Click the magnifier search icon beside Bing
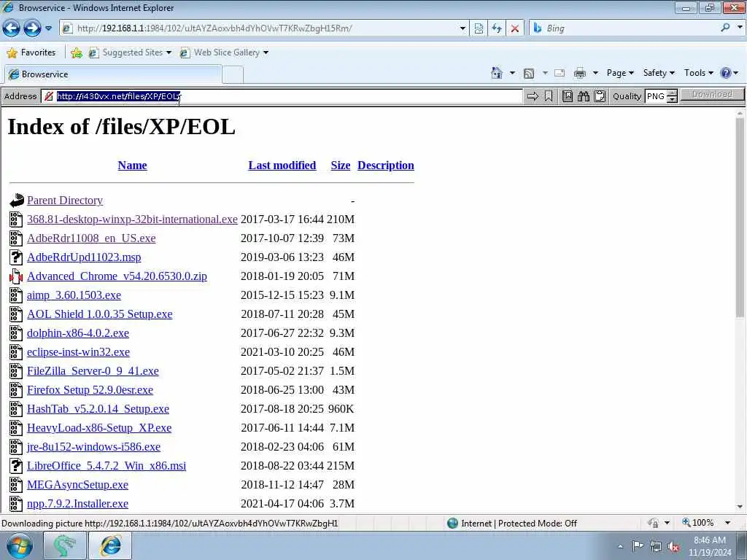The width and height of the screenshot is (747, 560). tap(726, 28)
